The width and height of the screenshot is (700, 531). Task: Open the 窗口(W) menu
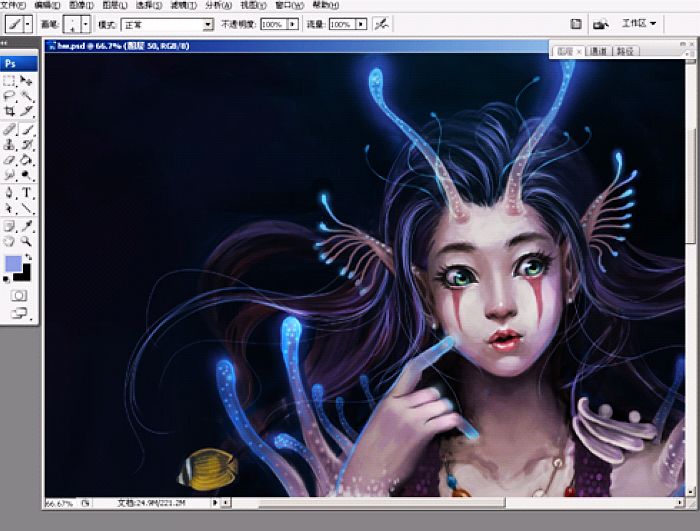290,5
